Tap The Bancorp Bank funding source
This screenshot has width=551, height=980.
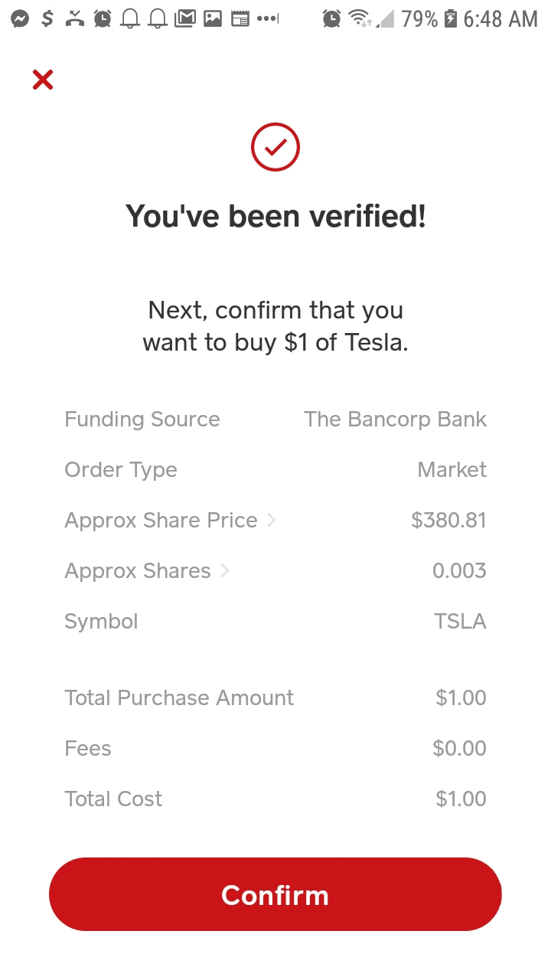(395, 420)
